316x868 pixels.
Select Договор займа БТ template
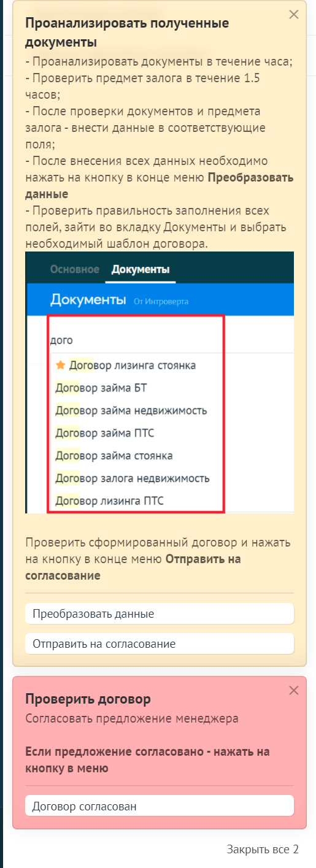[101, 388]
